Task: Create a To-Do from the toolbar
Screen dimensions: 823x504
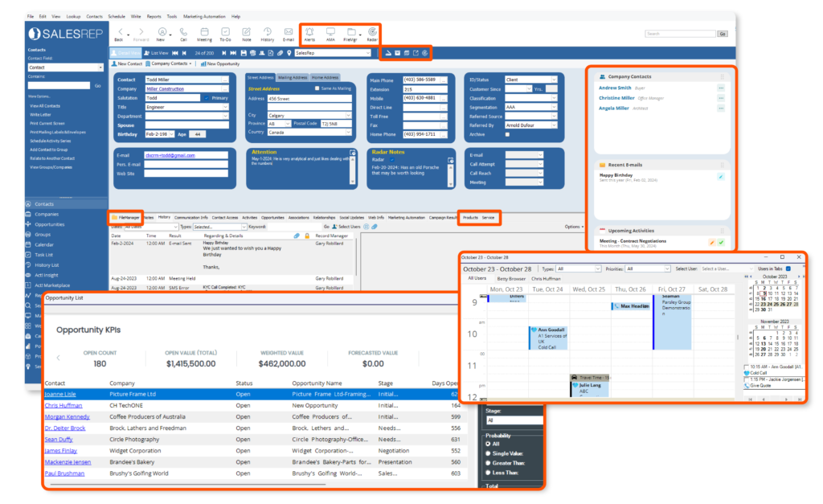Action: (x=225, y=35)
